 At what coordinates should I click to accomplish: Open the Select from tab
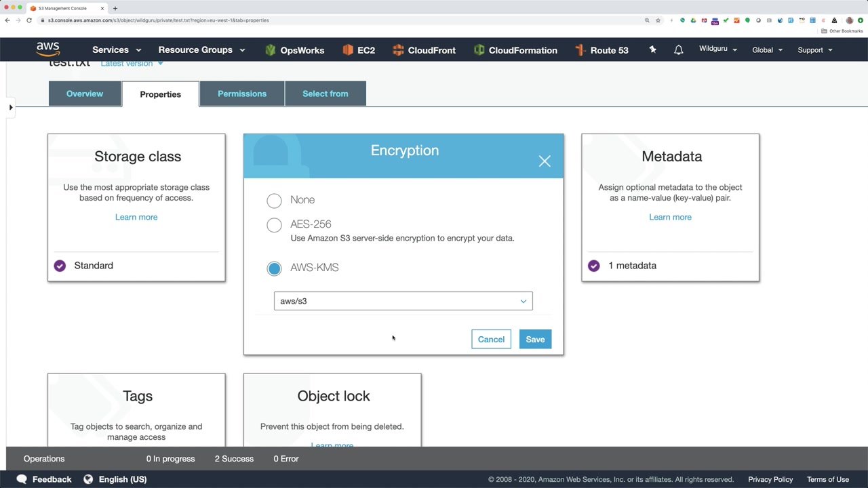(x=325, y=94)
